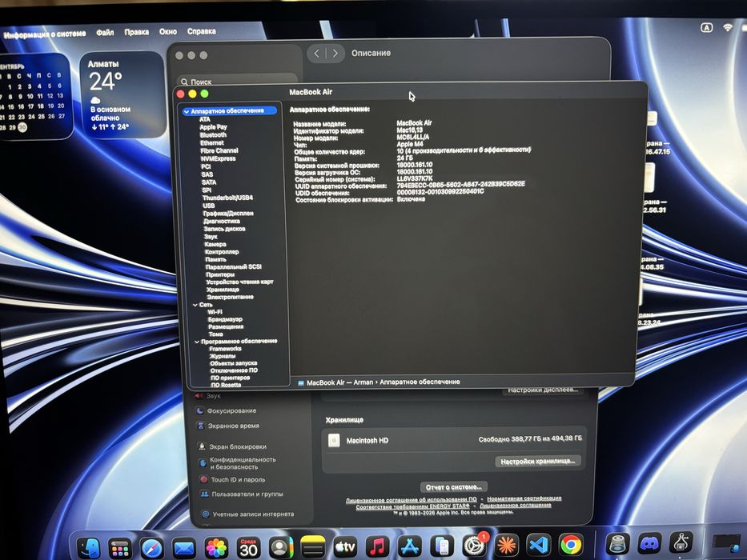Open Discord from the Dock
This screenshot has width=747, height=560.
click(x=649, y=543)
